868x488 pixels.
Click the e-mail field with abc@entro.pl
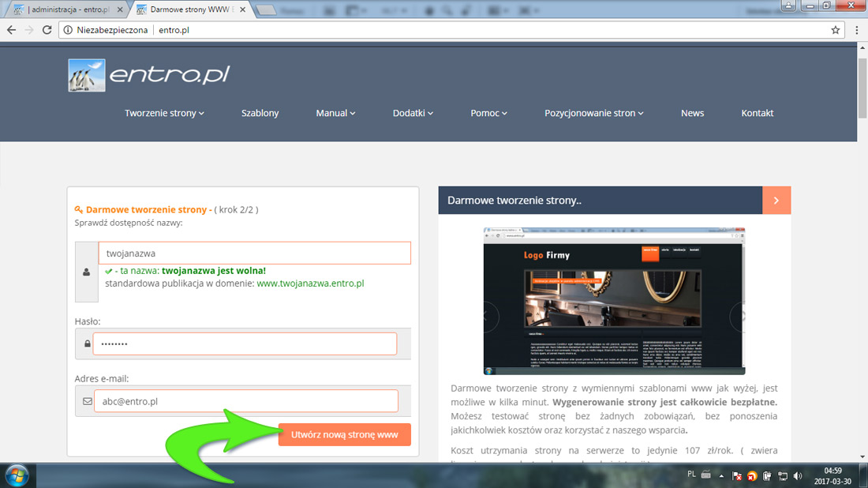[245, 401]
